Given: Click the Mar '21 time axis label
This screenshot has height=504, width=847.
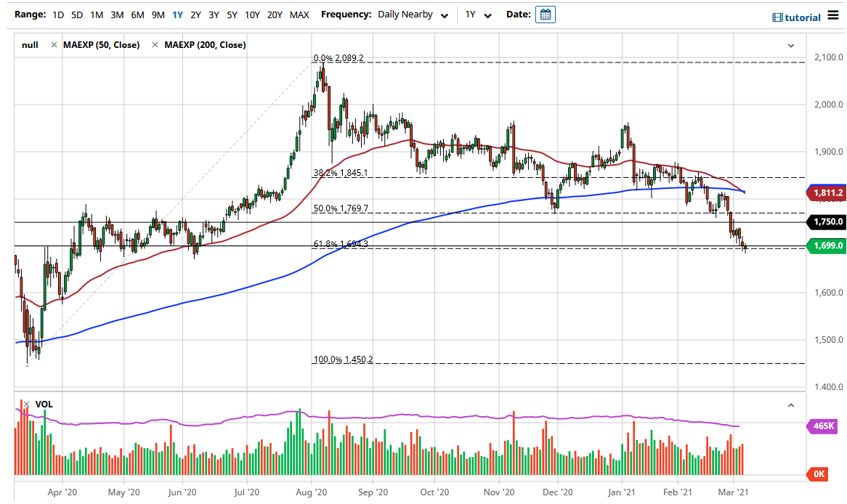Looking at the screenshot, I should 734,492.
